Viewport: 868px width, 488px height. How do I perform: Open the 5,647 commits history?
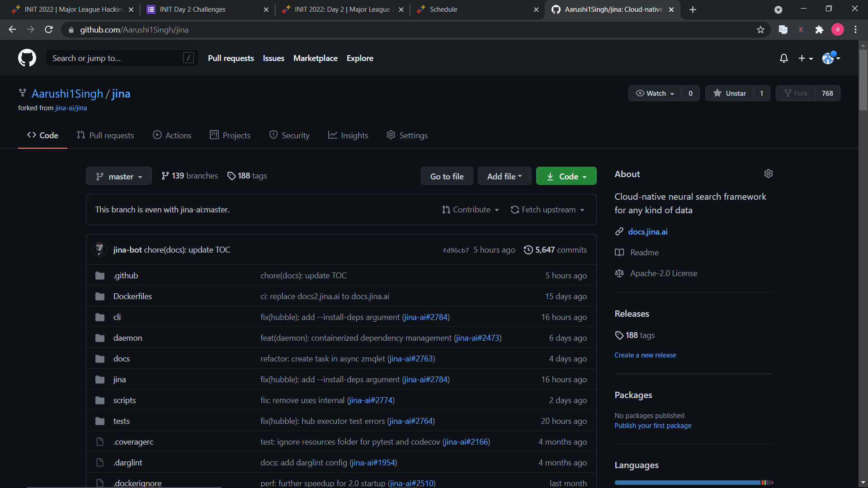pyautogui.click(x=555, y=250)
